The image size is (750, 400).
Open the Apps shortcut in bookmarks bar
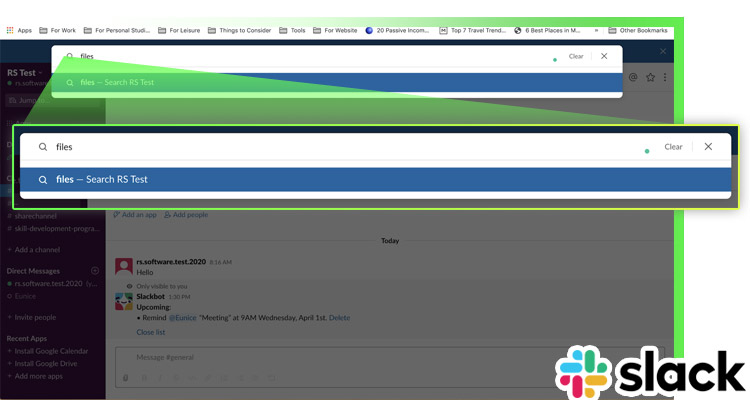point(19,30)
